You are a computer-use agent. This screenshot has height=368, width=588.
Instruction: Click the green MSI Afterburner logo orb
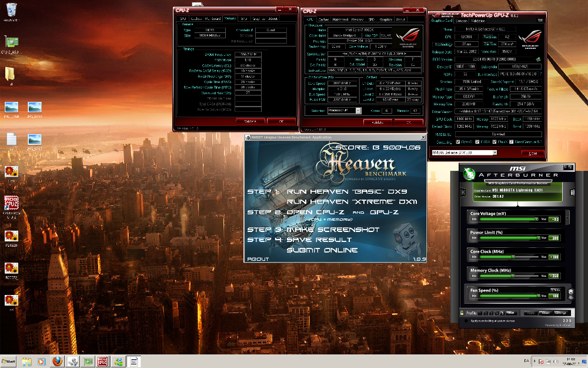coord(469,174)
